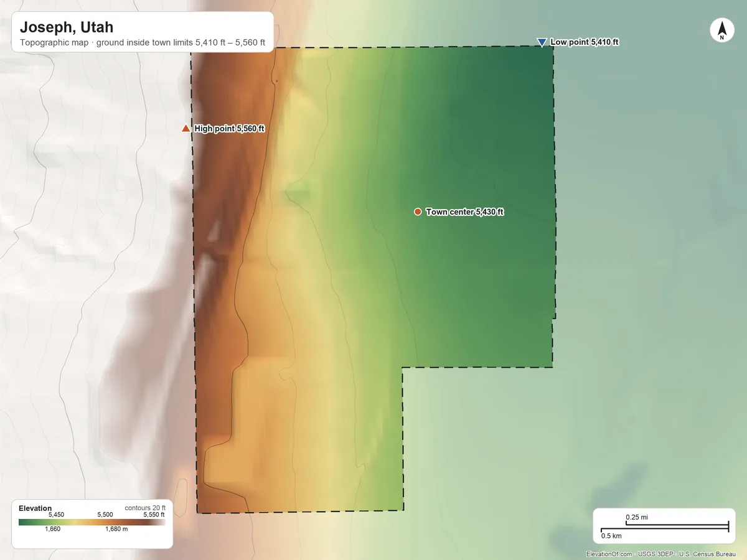Click the blue low point triangle marker
This screenshot has height=560, width=747.
542,42
